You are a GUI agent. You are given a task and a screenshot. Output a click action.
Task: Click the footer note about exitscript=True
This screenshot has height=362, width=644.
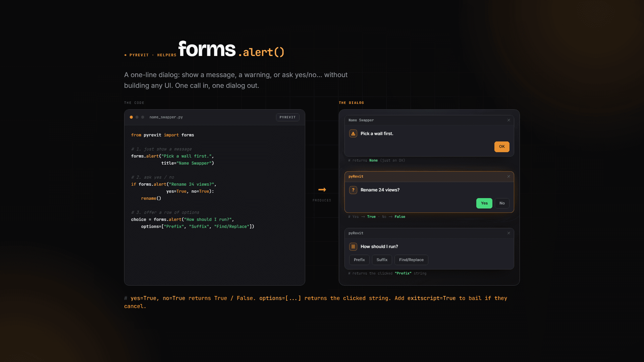click(316, 302)
